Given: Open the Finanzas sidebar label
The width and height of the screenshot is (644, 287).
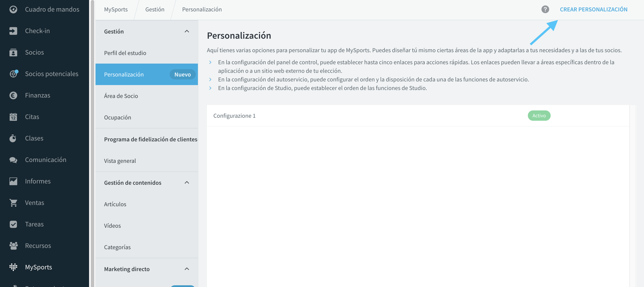Looking at the screenshot, I should [x=37, y=95].
